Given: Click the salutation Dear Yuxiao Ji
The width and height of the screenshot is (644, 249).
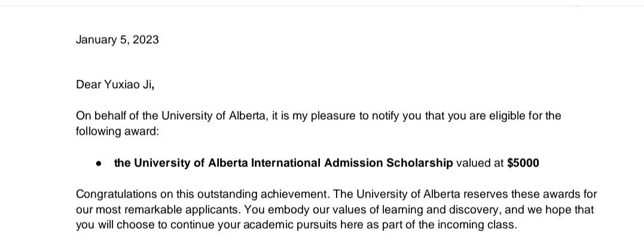Looking at the screenshot, I should (115, 85).
